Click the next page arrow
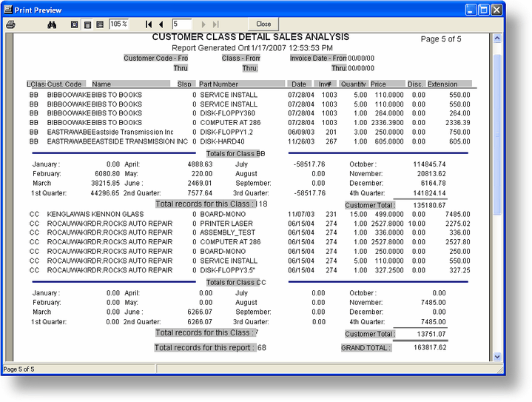Image resolution: width=532 pixels, height=402 pixels. [x=204, y=24]
